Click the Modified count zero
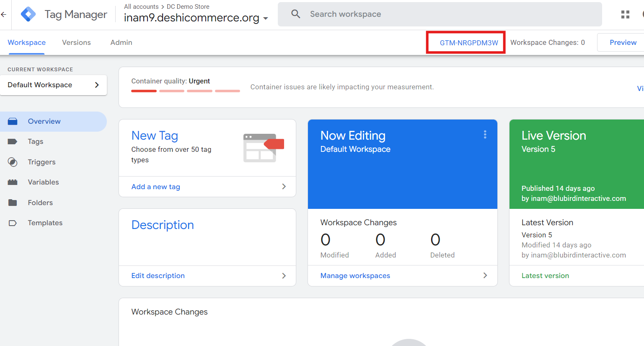 coord(326,240)
